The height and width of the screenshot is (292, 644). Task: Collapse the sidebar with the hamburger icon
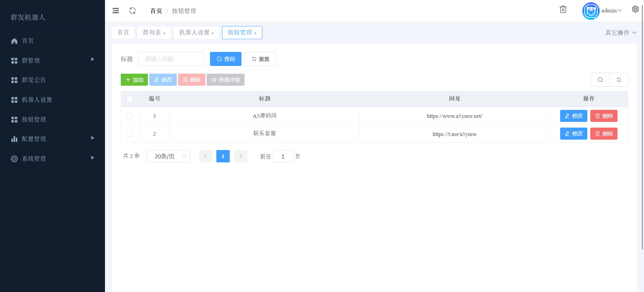click(116, 11)
